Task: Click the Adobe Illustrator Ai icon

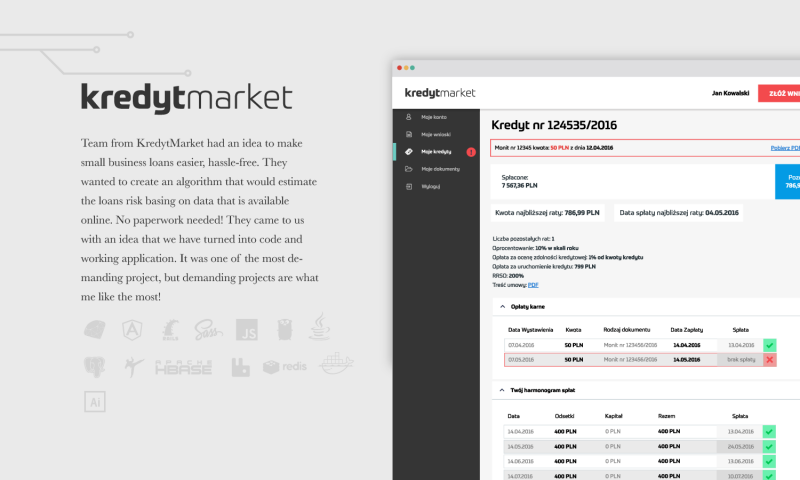Action: click(x=95, y=402)
